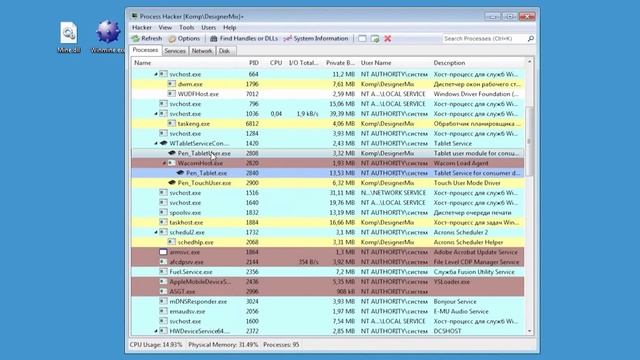Click the afcdpsrv.exe process icon

pyautogui.click(x=163, y=262)
